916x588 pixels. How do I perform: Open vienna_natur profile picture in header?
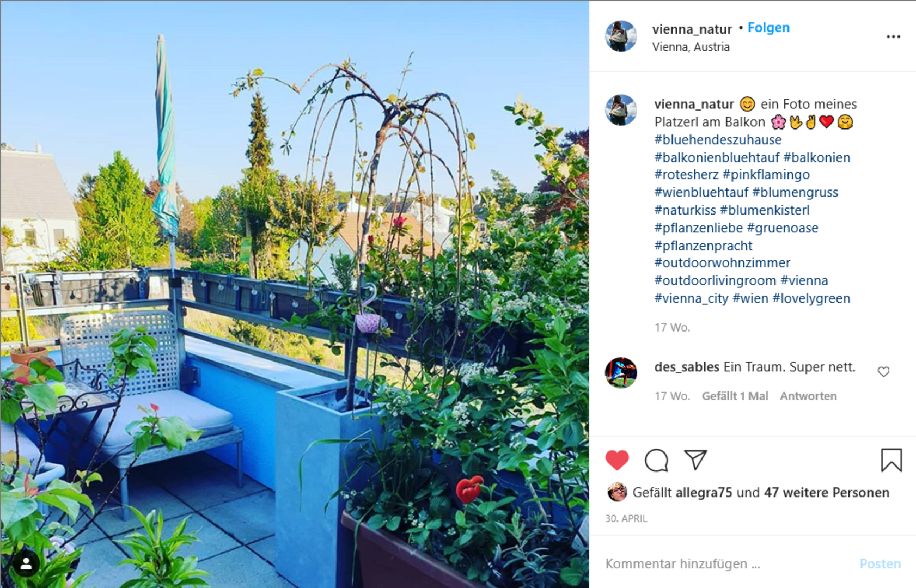coord(621,36)
